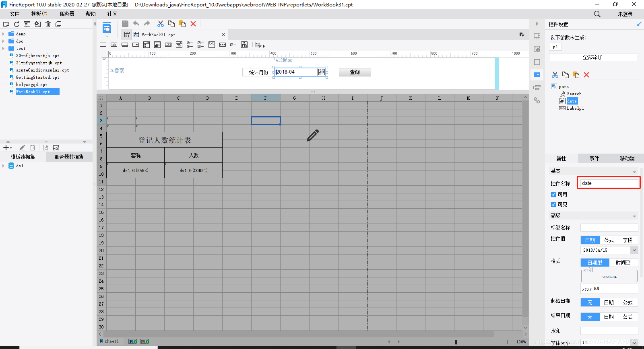This screenshot has width=644, height=349.
Task: Select the tree view widget tool
Action: pyautogui.click(x=244, y=45)
